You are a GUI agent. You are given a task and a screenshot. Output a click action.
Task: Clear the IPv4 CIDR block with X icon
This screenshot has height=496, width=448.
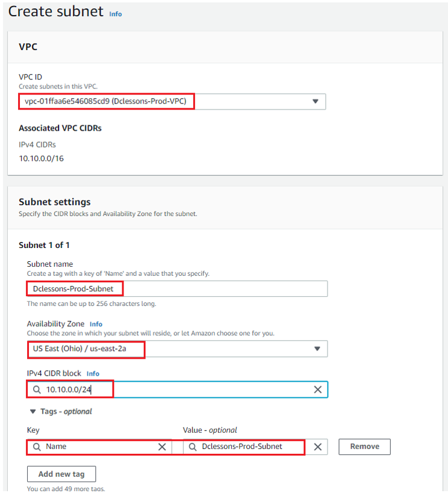[318, 389]
